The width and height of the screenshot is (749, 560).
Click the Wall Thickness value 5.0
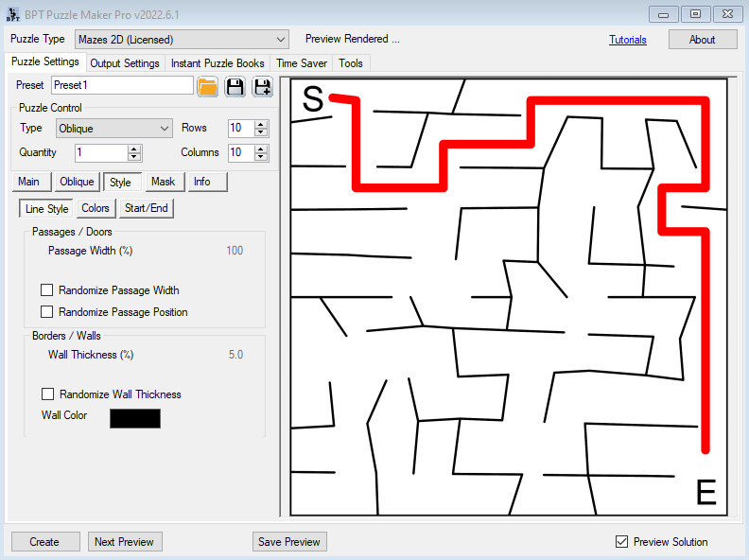click(x=236, y=355)
